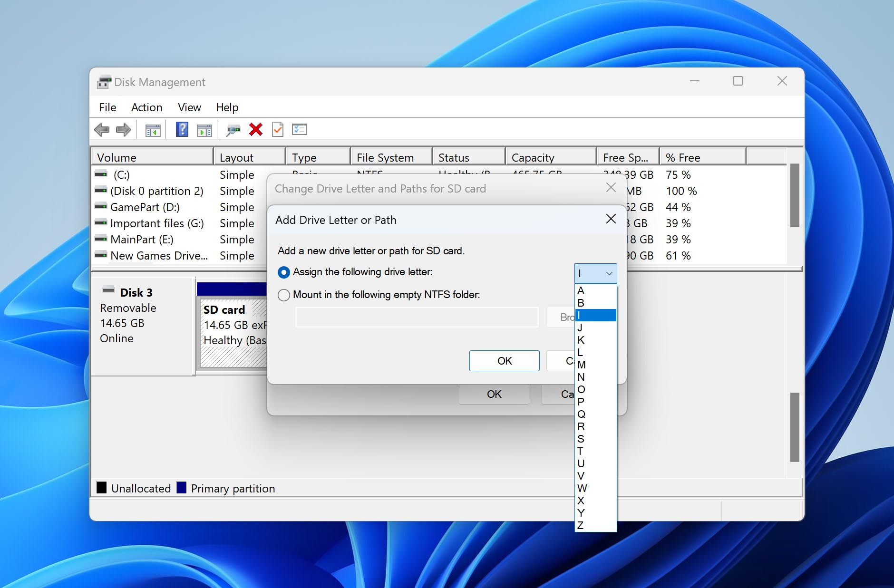Sort by % Free column header
Viewport: 894px width, 588px height.
point(703,157)
